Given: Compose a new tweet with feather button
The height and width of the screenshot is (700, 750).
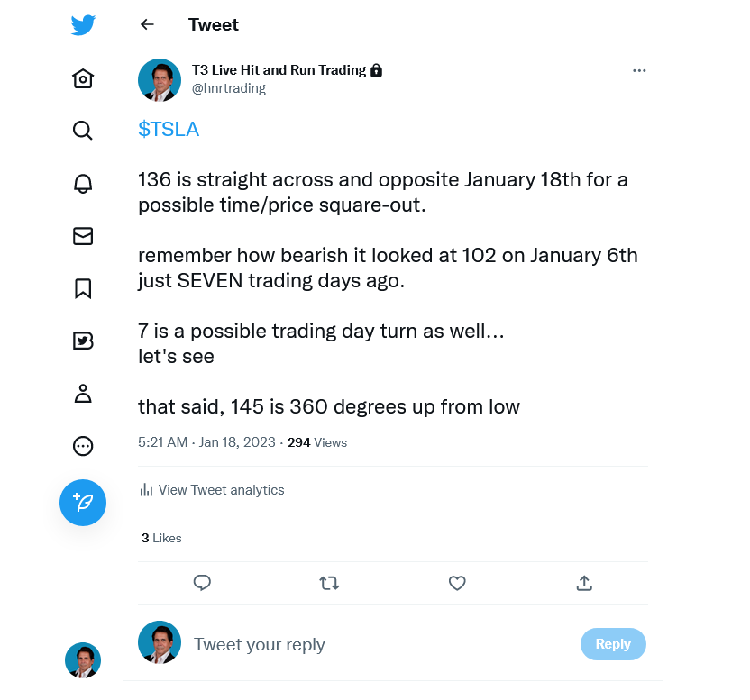Looking at the screenshot, I should tap(83, 503).
